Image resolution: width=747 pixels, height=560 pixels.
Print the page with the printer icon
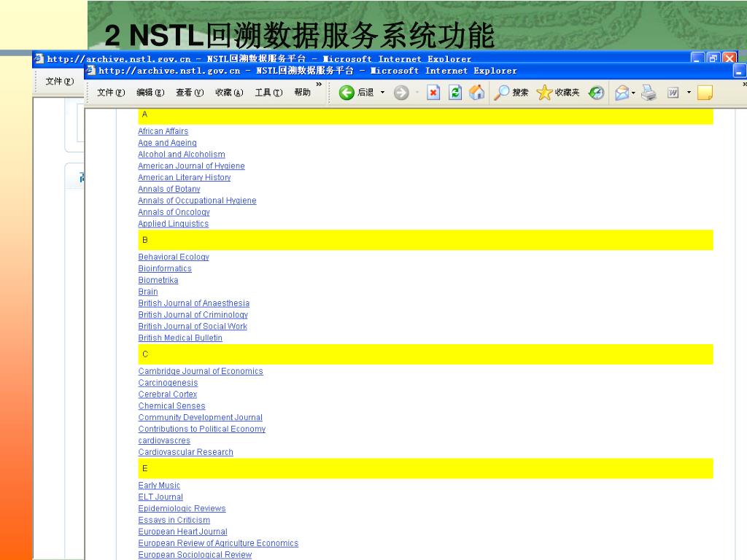649,93
